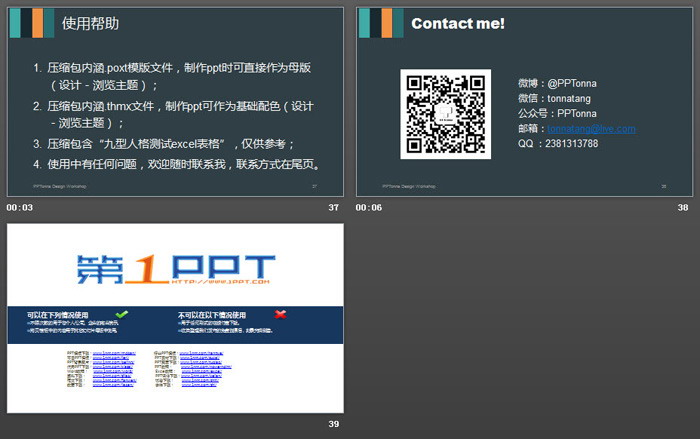The image size is (700, 439).
Task: Open the tonnatang@live.com email link
Action: 591,129
